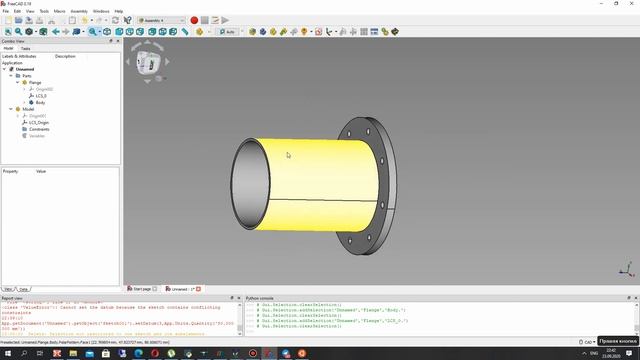Collapse the Model node in tree
The width and height of the screenshot is (640, 360).
[x=11, y=109]
